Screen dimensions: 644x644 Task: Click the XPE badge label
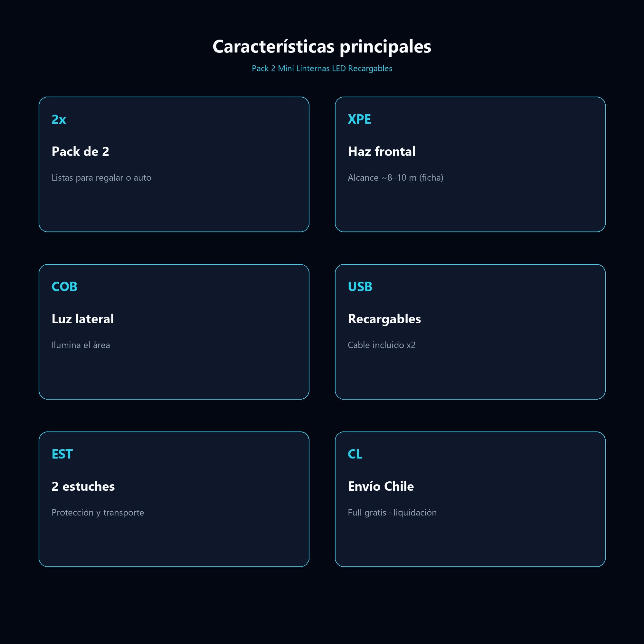pos(359,119)
